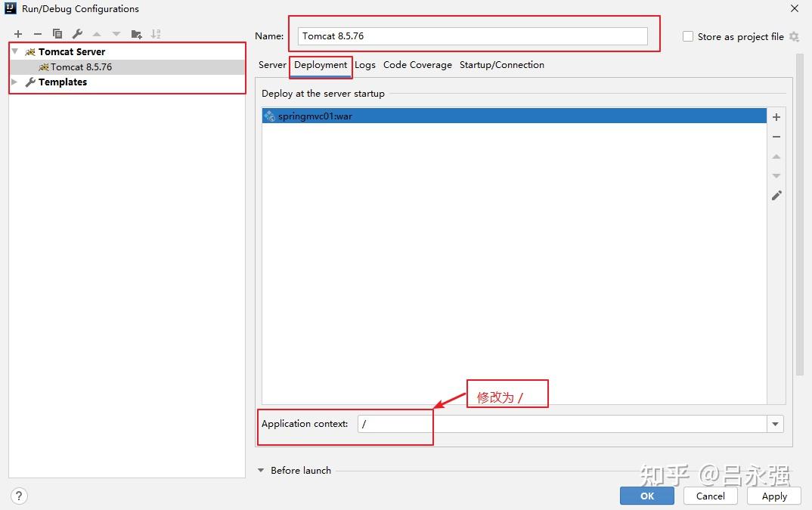Switch to the Startup/Connection tab
Screen dimensions: 812x510
(x=502, y=65)
